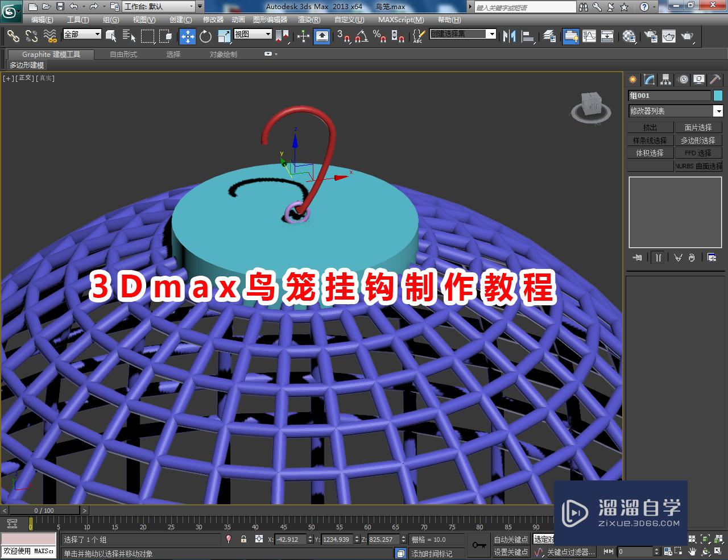The width and height of the screenshot is (728, 560).
Task: Select the Move tool
Action: (x=188, y=36)
